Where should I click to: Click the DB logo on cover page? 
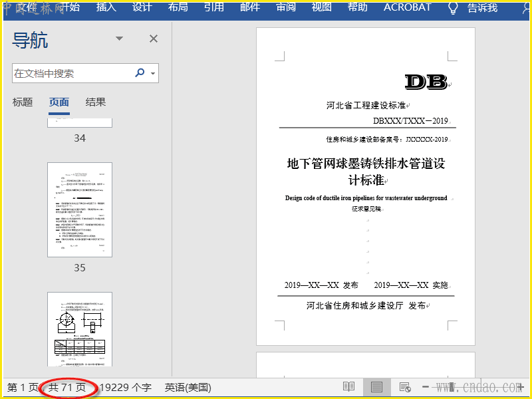tap(426, 82)
